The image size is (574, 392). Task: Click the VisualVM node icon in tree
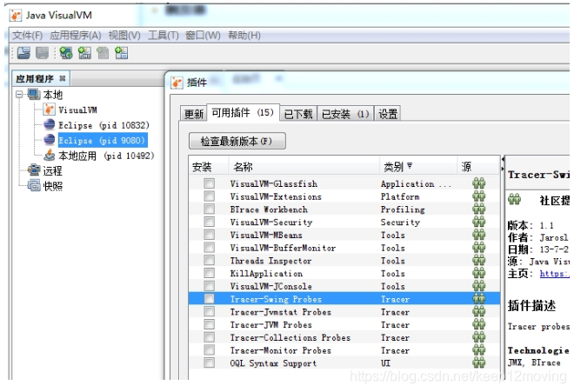(49, 110)
